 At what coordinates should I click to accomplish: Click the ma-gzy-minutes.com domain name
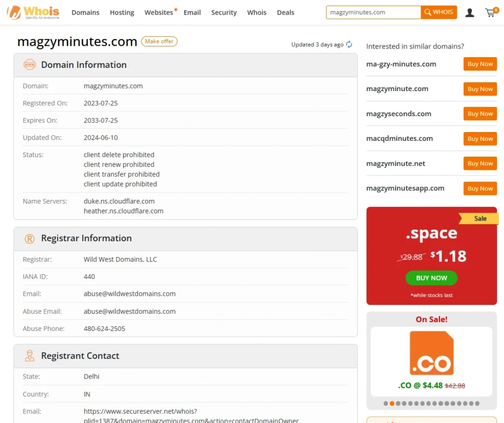(401, 64)
